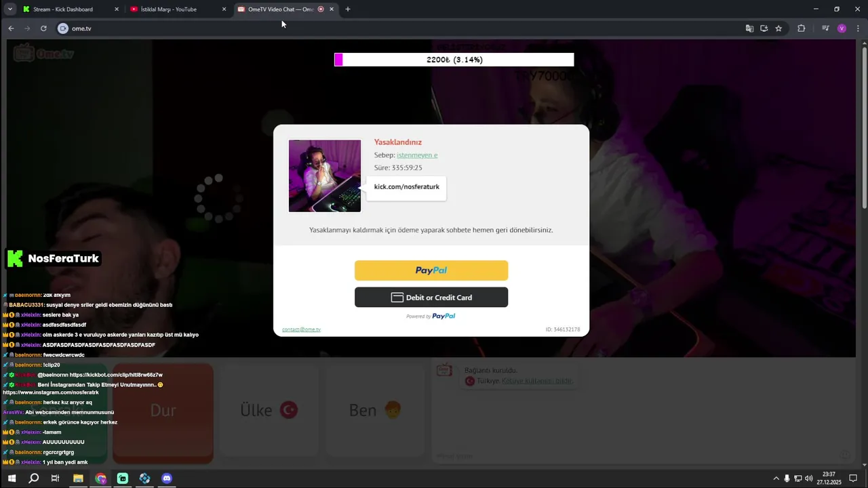
Task: Open the contact@ome.tv link
Action: click(301, 329)
